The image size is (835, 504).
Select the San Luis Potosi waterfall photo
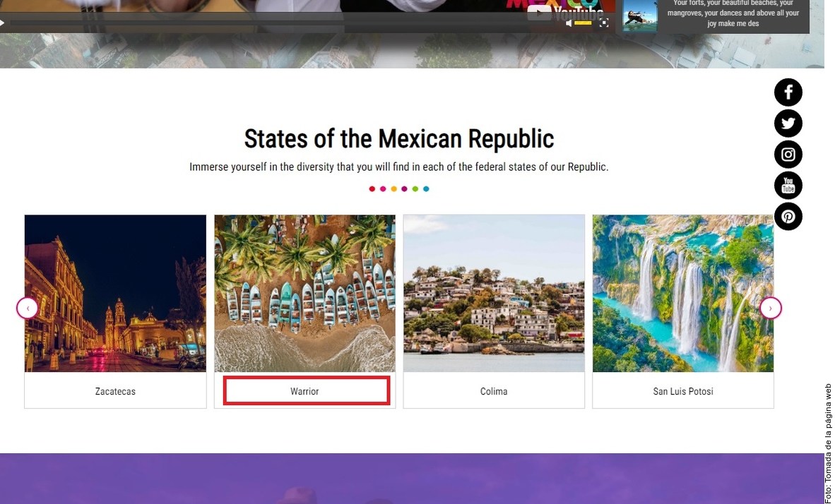coord(683,293)
